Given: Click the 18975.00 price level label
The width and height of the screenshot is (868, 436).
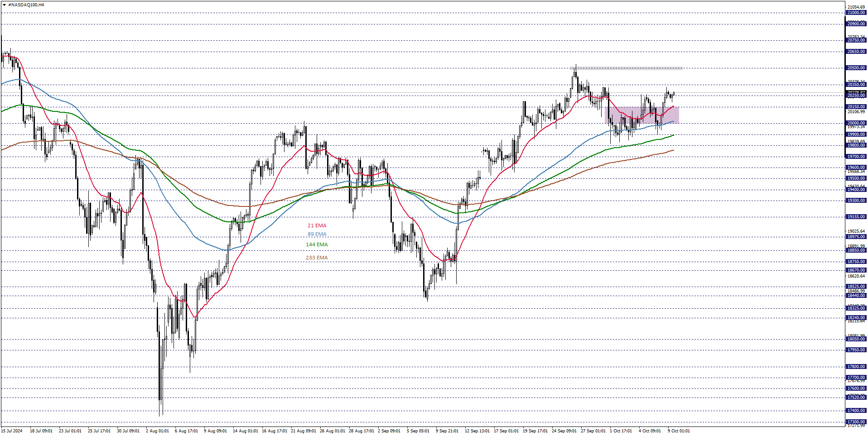Looking at the screenshot, I should coord(856,237).
